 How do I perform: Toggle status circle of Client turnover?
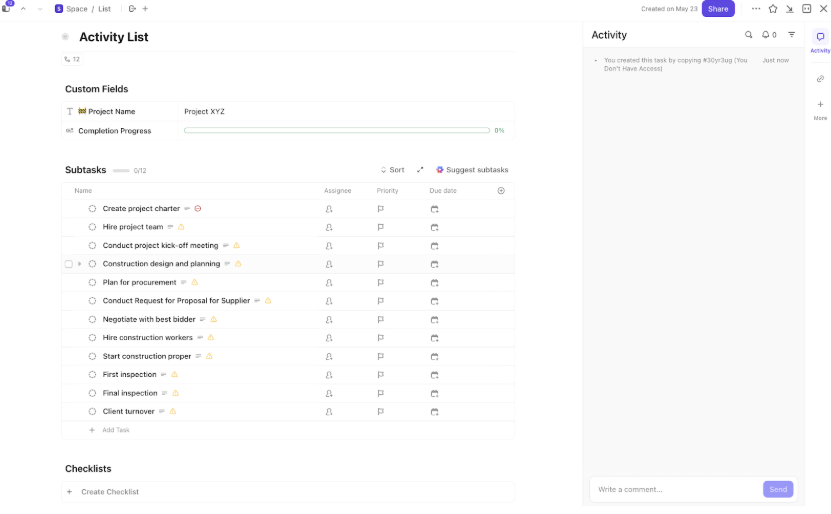92,411
